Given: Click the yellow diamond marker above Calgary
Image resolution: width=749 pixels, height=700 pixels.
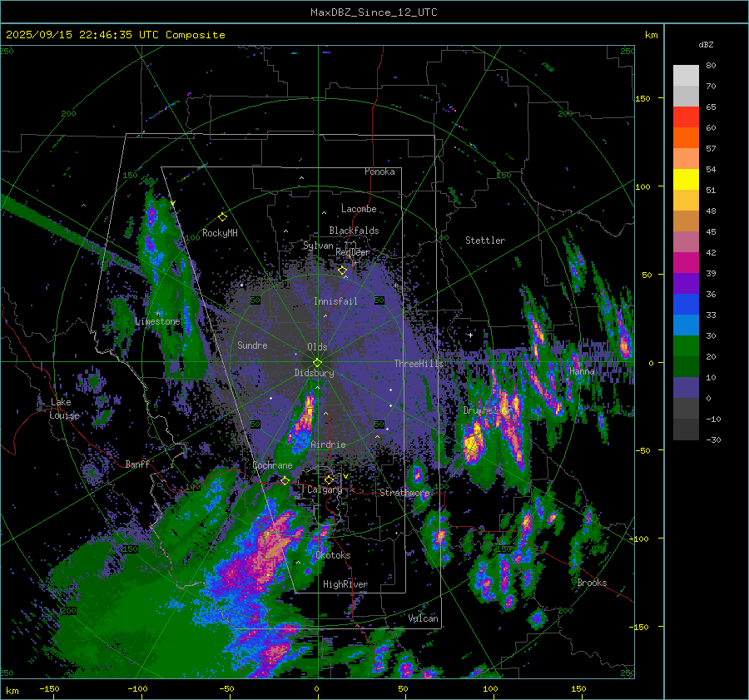Looking at the screenshot, I should click(x=329, y=479).
